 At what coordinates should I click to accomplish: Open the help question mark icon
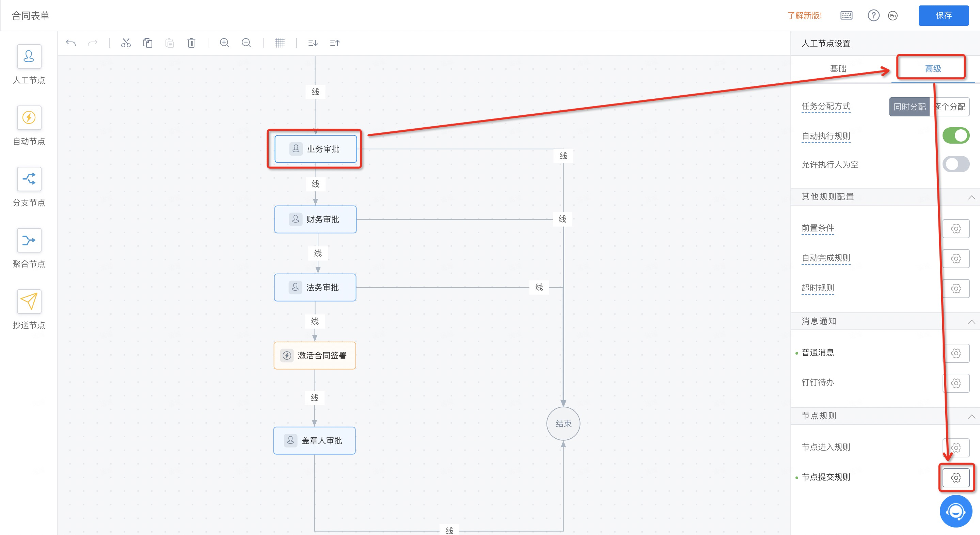(x=873, y=16)
